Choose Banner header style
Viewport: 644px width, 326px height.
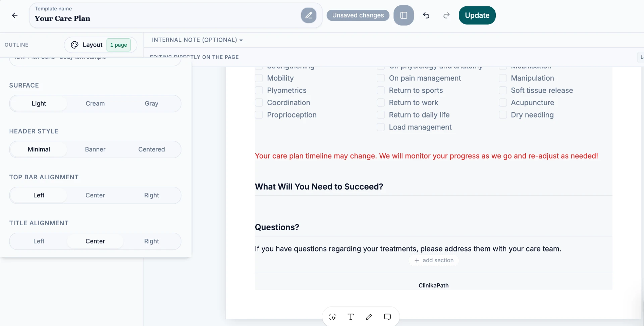tap(95, 149)
